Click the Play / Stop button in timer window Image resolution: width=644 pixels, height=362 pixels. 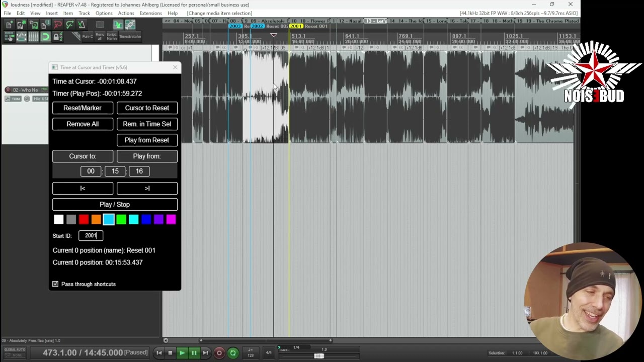115,205
